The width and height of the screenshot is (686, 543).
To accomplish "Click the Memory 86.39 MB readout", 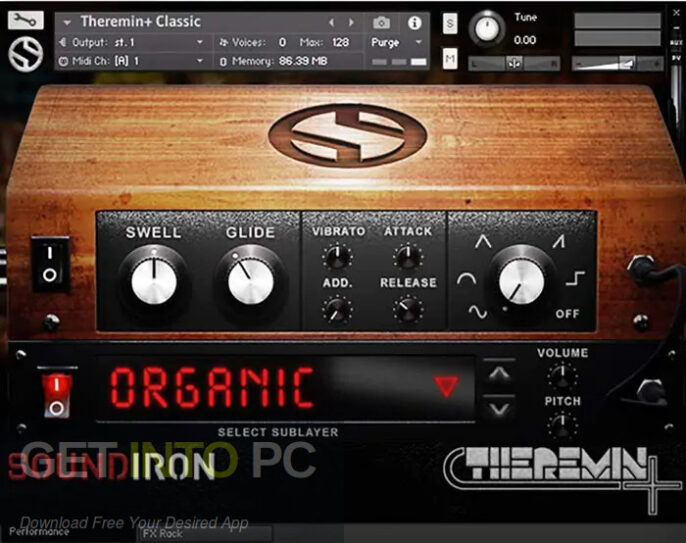I will click(x=303, y=61).
